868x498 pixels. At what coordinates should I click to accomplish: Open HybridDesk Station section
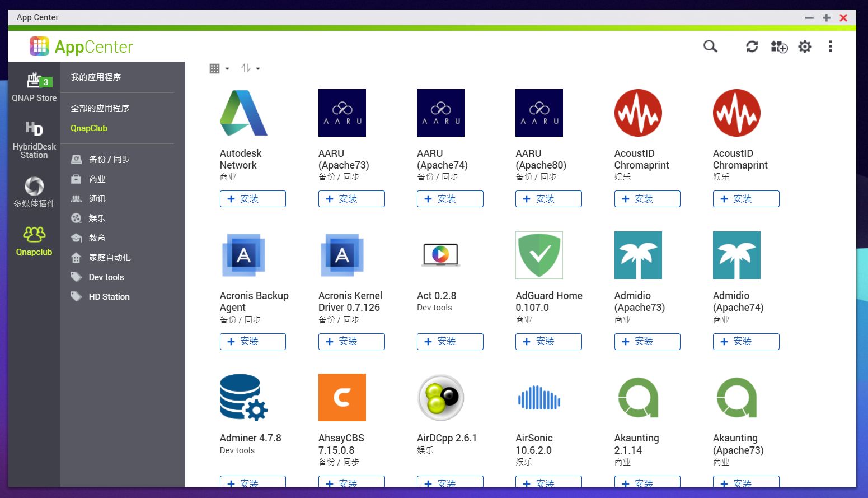[x=34, y=139]
